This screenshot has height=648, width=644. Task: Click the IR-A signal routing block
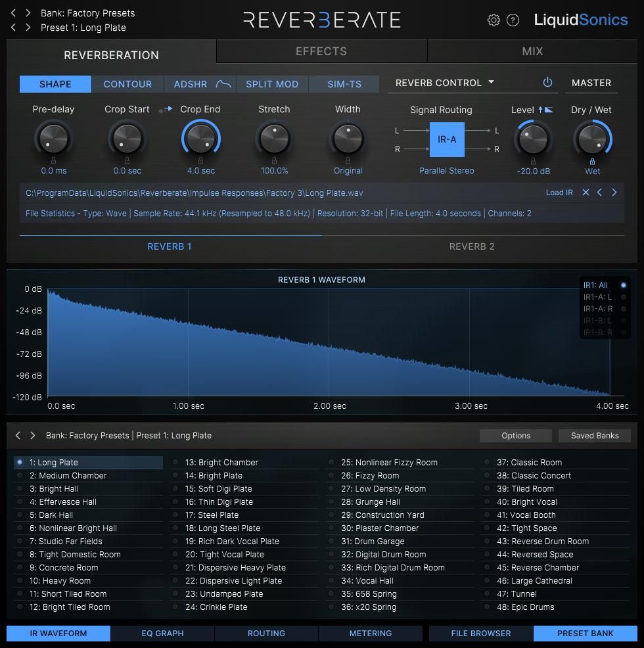447,139
